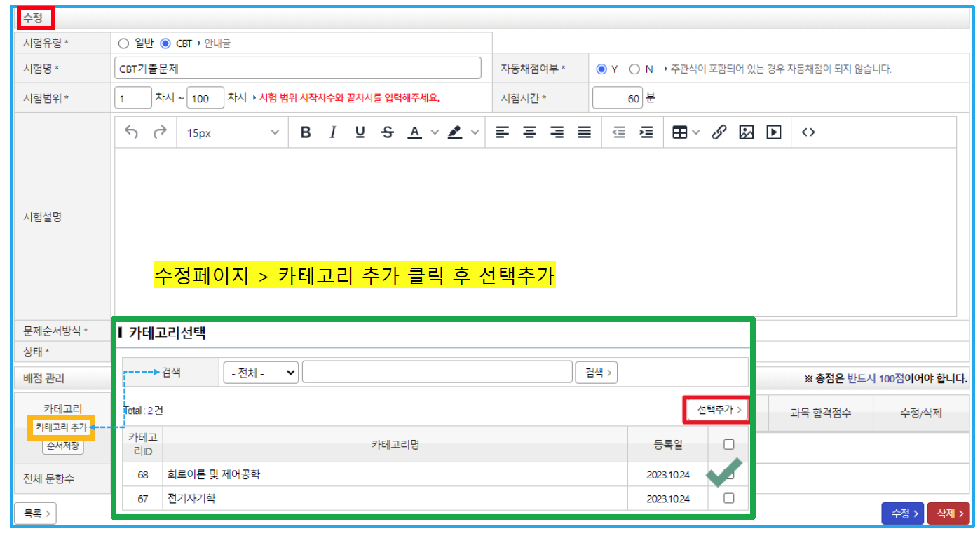Center align text in the editor
Viewport: 980px width, 538px height.
click(x=529, y=132)
